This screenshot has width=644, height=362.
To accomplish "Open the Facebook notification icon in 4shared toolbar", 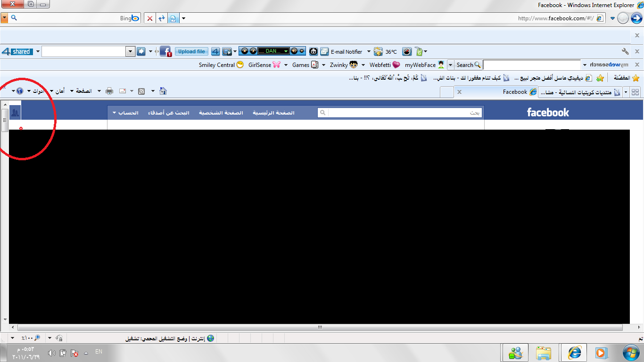I will point(165,51).
